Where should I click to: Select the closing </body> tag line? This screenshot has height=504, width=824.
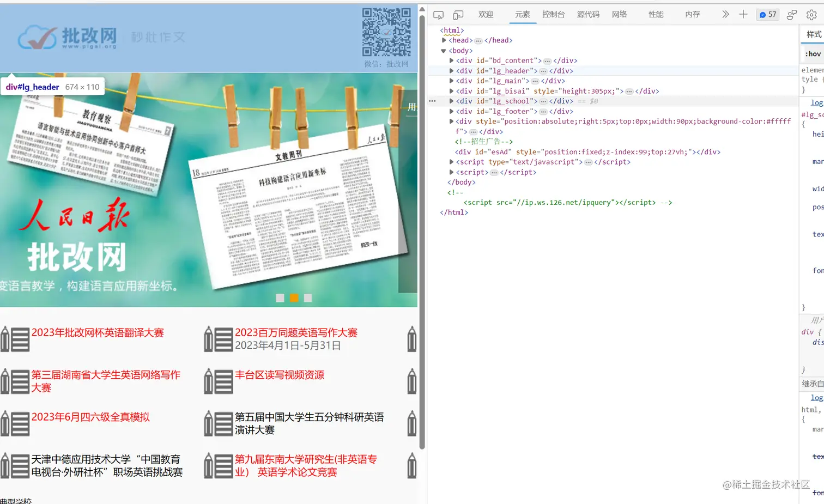[462, 183]
